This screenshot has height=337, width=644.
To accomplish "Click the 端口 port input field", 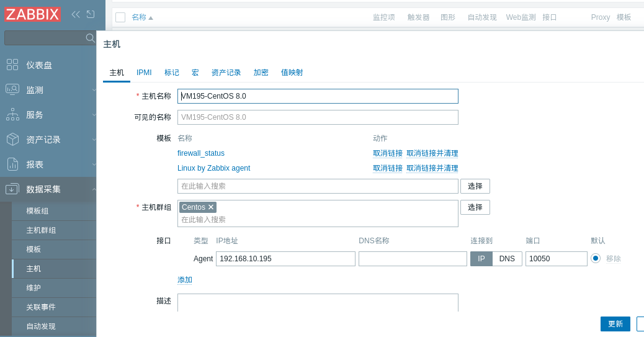I will click(x=556, y=259).
